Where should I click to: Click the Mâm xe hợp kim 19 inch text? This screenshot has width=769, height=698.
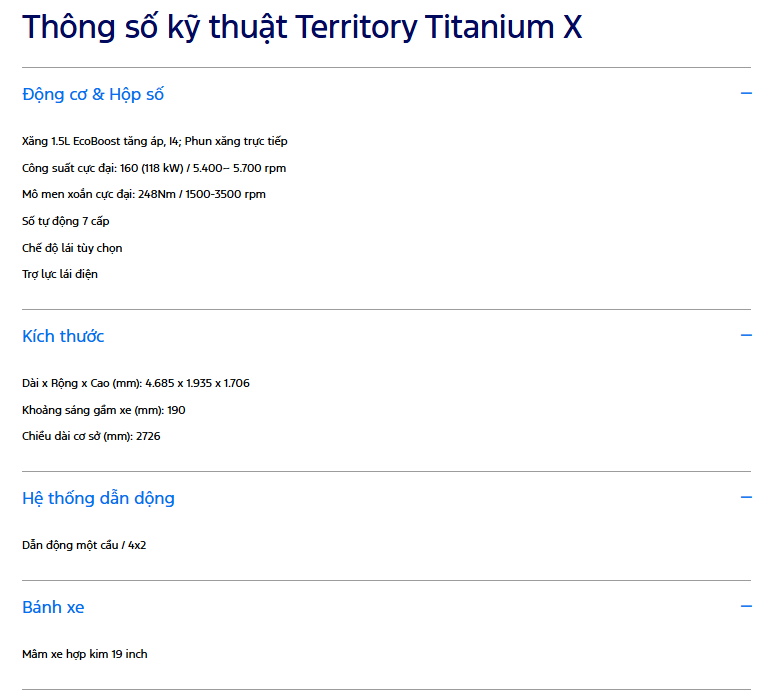point(84,654)
